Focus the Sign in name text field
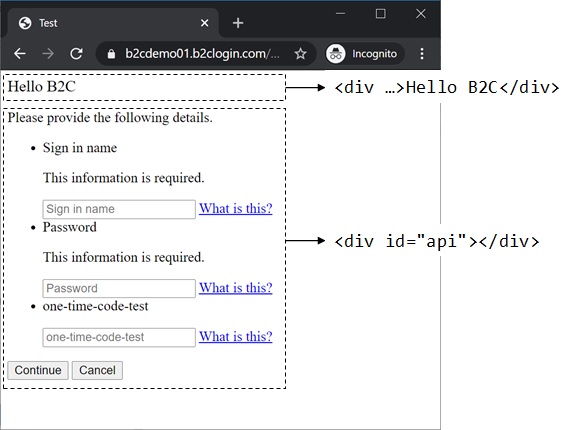The height and width of the screenshot is (430, 576). (119, 209)
